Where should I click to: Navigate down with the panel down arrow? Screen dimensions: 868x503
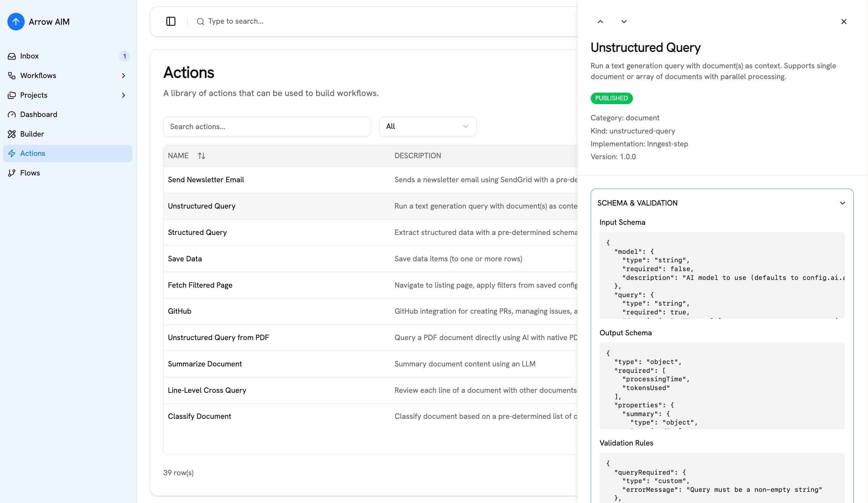point(623,21)
